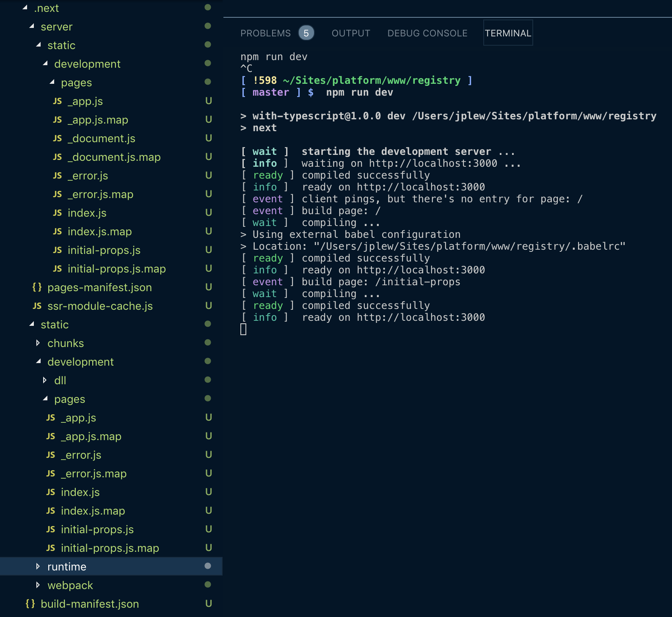
Task: Select the .next folder label
Action: 47,8
